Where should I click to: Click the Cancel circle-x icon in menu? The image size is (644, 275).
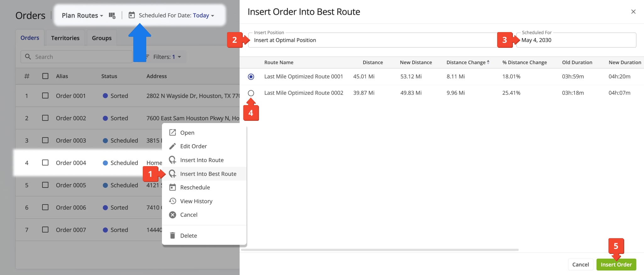pyautogui.click(x=172, y=215)
